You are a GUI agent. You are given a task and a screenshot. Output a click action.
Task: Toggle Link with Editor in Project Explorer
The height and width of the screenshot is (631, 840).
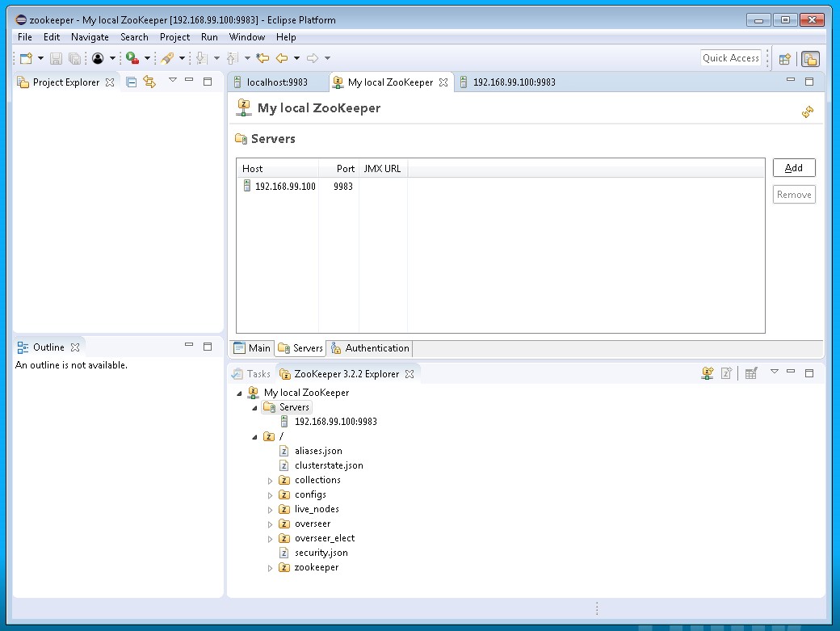[149, 82]
